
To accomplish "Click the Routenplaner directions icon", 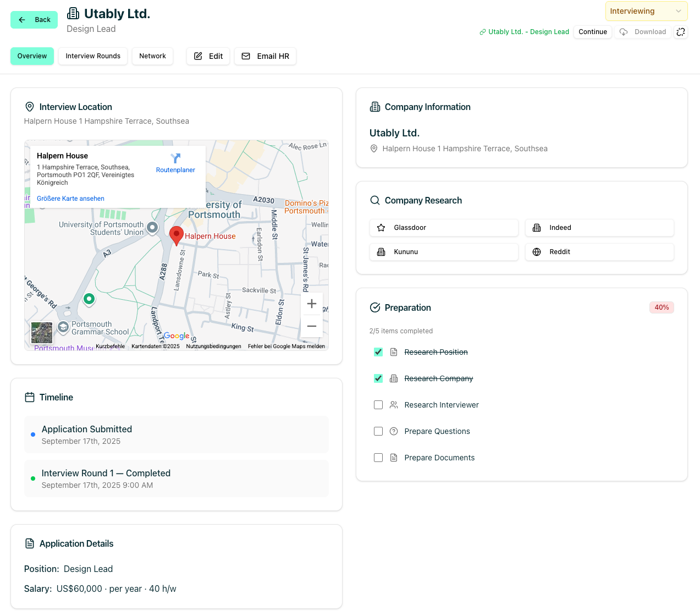I will pos(175,159).
